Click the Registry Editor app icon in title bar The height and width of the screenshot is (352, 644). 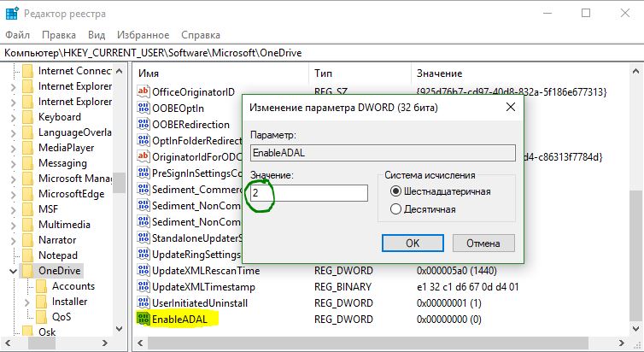[12, 14]
